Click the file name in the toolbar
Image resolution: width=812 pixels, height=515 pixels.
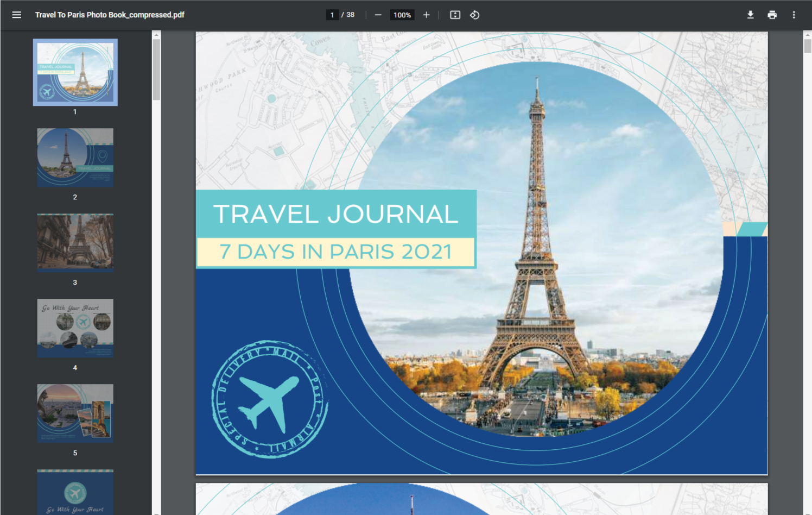click(x=110, y=15)
